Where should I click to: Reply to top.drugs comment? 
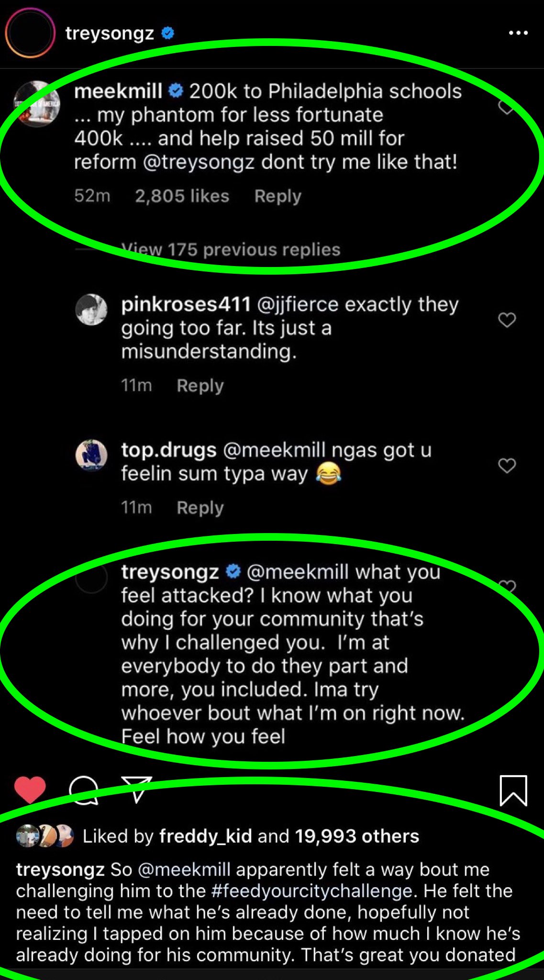click(x=200, y=508)
